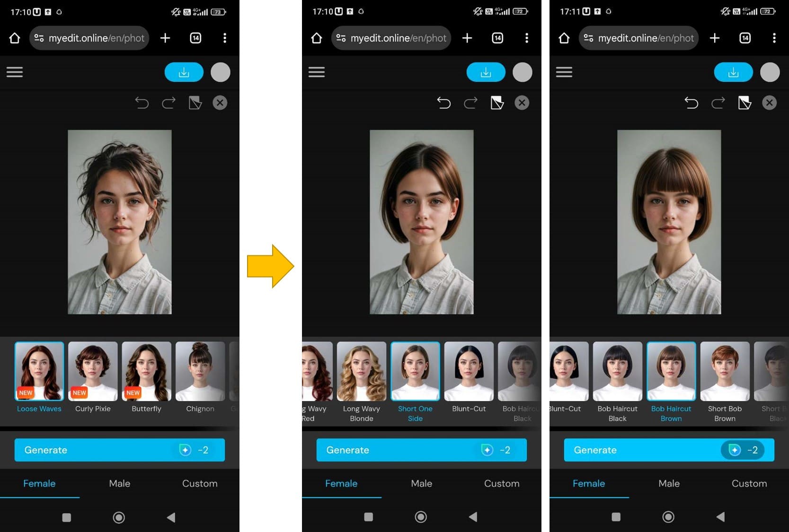Tap Android back triangle on left phone screen

pos(171,517)
